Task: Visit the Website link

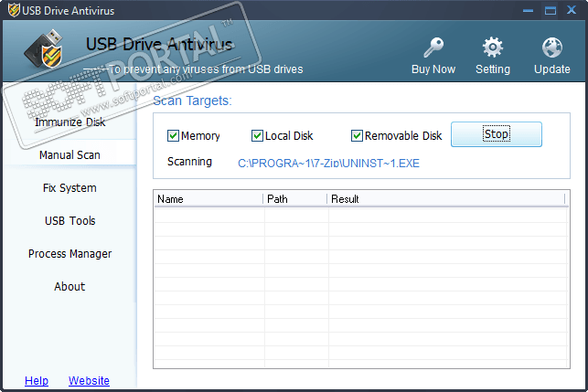Action: [89, 380]
